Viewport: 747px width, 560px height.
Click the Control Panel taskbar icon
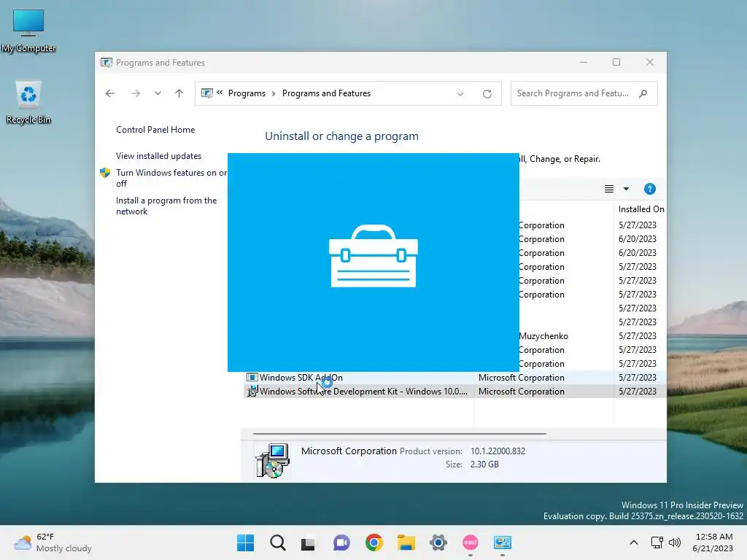point(503,542)
